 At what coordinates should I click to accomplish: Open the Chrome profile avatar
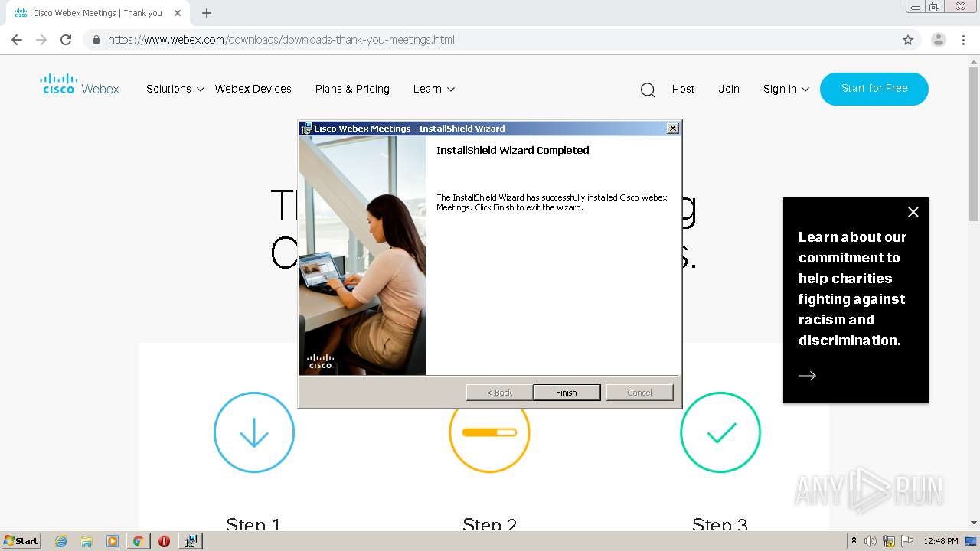point(939,40)
